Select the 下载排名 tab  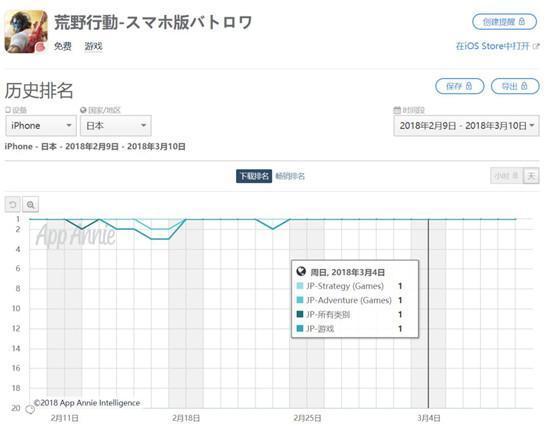click(254, 176)
